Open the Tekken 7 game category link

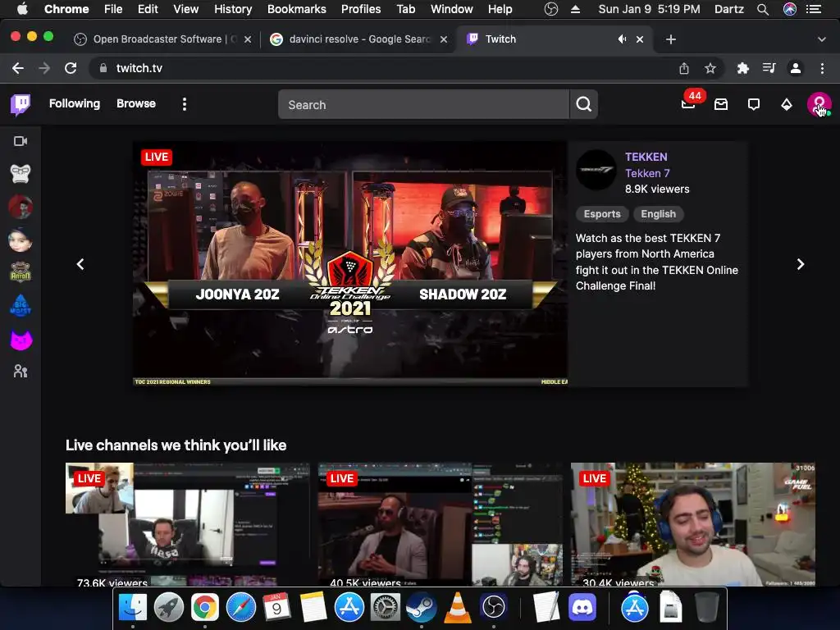647,173
